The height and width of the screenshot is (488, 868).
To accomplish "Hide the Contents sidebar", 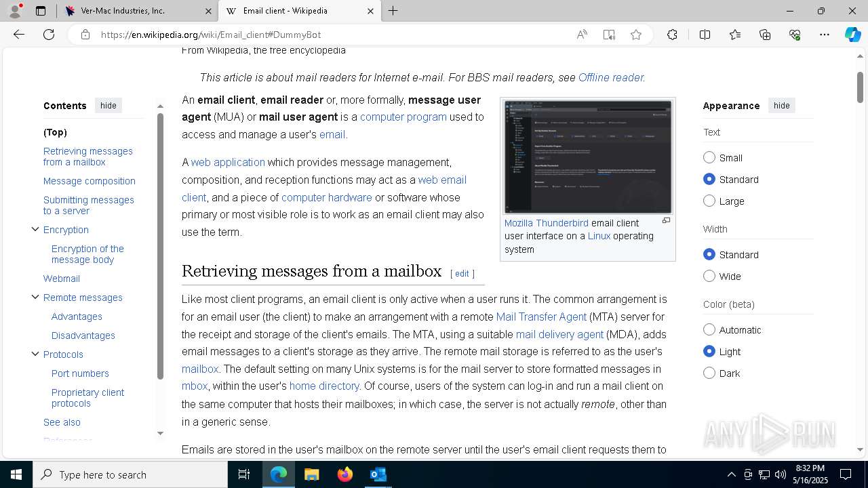I will (x=108, y=105).
